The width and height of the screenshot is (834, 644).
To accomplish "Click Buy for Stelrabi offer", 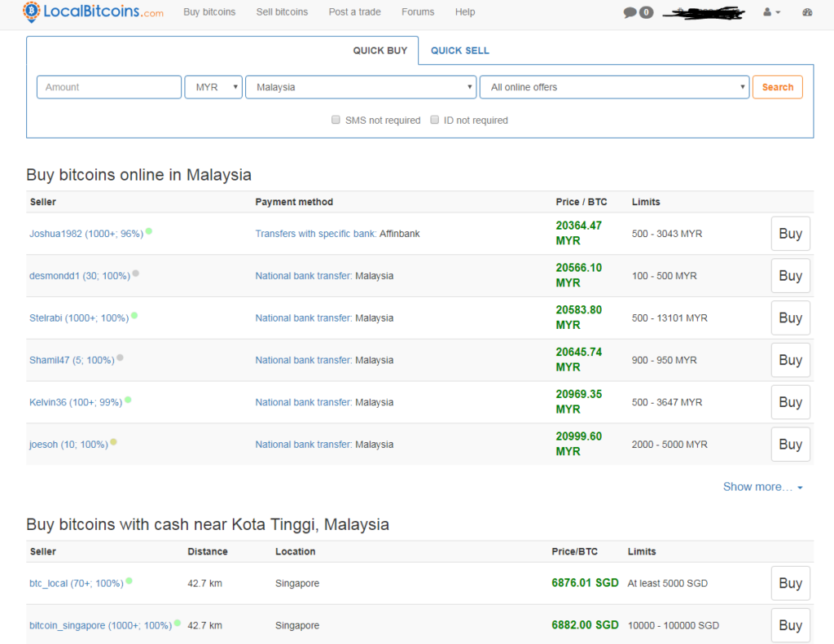I will (790, 318).
